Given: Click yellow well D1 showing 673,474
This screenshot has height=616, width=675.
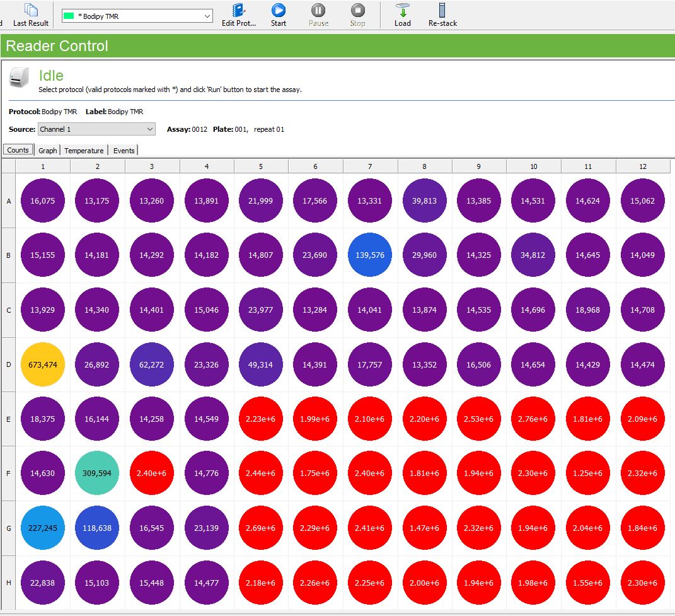Looking at the screenshot, I should point(43,364).
